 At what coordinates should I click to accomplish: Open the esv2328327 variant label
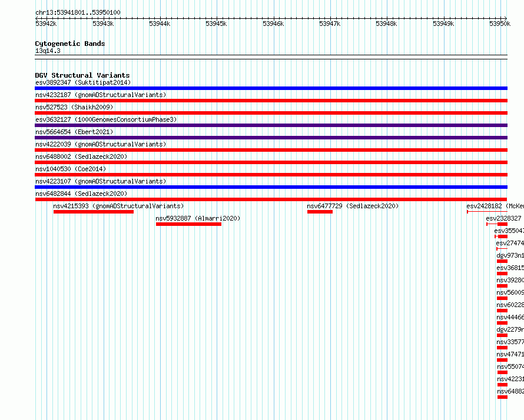503,218
